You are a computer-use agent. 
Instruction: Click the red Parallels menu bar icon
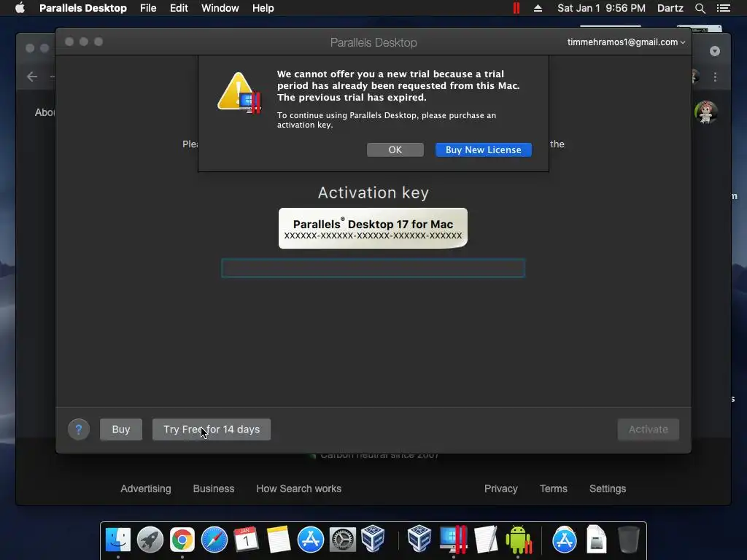pos(516,8)
